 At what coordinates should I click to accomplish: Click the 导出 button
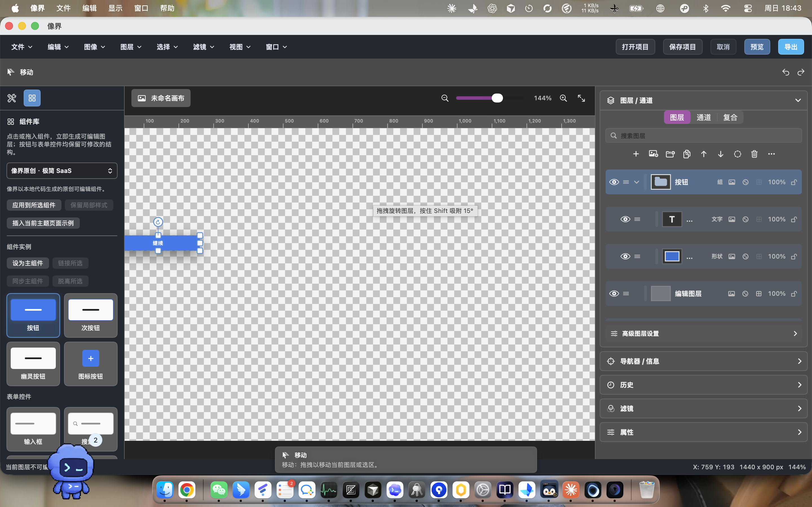791,47
